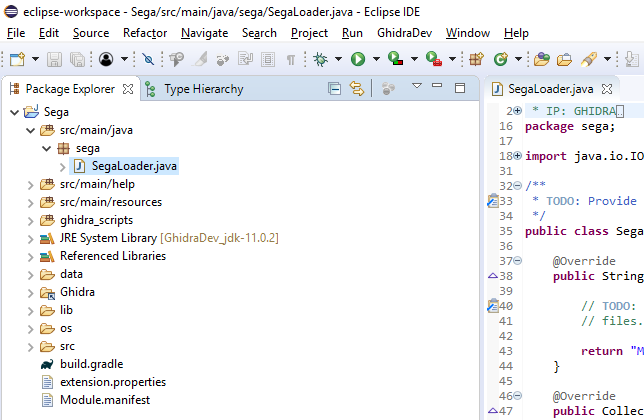This screenshot has width=644, height=420.
Task: Open the External Tools dropdown arrow
Action: click(x=452, y=60)
